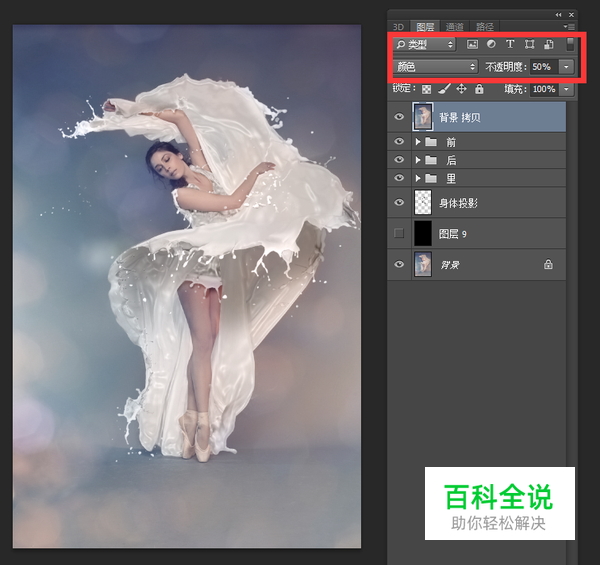This screenshot has width=600, height=565.
Task: Click the opacity value field 50%
Action: [x=544, y=67]
